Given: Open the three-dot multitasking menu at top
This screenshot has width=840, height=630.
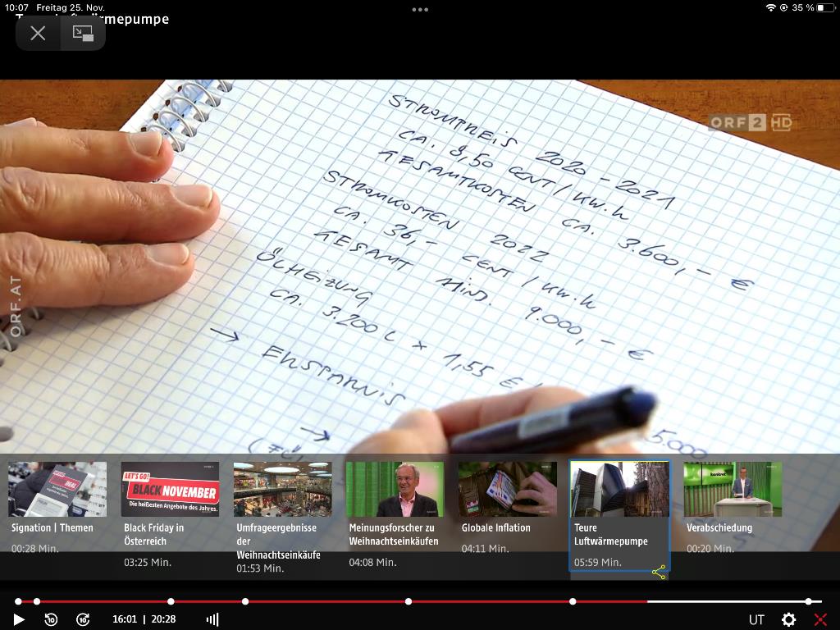Looking at the screenshot, I should (x=420, y=10).
